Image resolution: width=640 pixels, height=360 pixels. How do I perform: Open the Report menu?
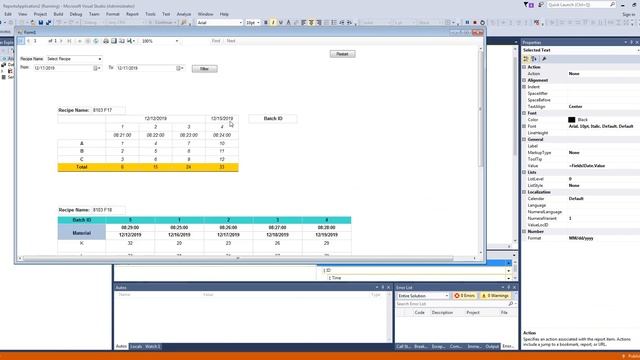click(x=132, y=14)
